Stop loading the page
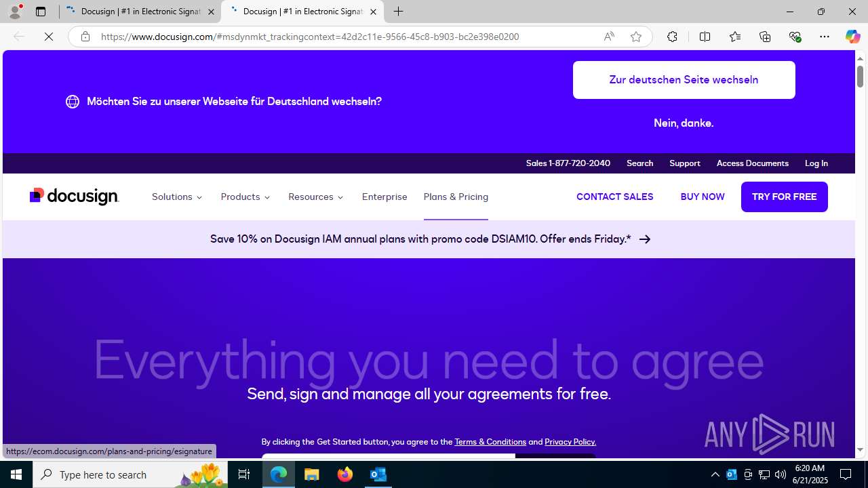Screen dimensions: 868x488 pos(49,37)
